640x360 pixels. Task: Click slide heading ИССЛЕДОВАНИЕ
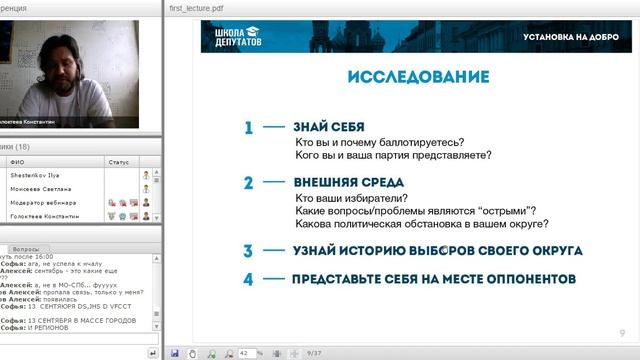point(418,77)
